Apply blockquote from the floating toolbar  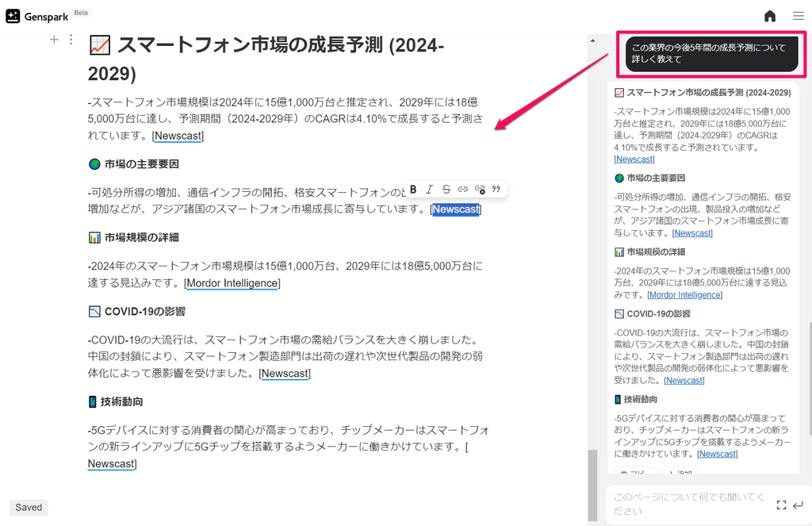coord(496,189)
